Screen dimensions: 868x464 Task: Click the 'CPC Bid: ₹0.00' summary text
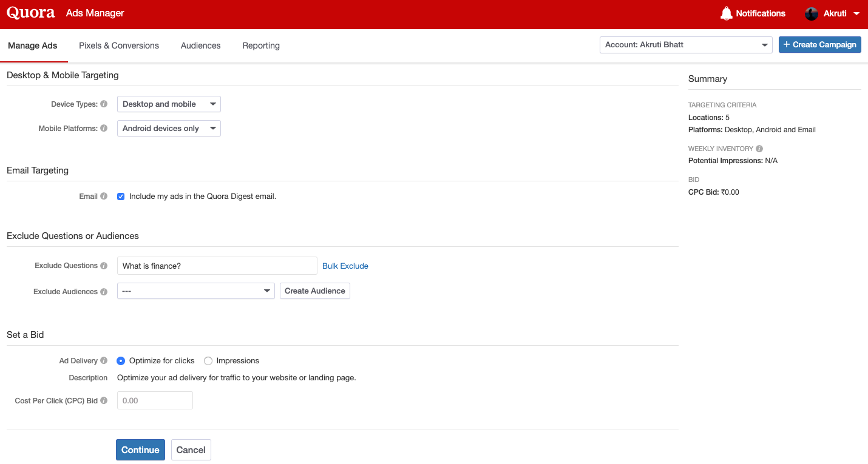(x=714, y=192)
